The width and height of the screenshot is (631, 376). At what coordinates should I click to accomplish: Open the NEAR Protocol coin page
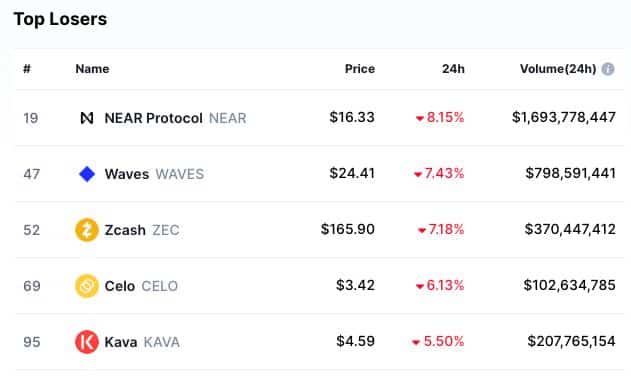(153, 118)
